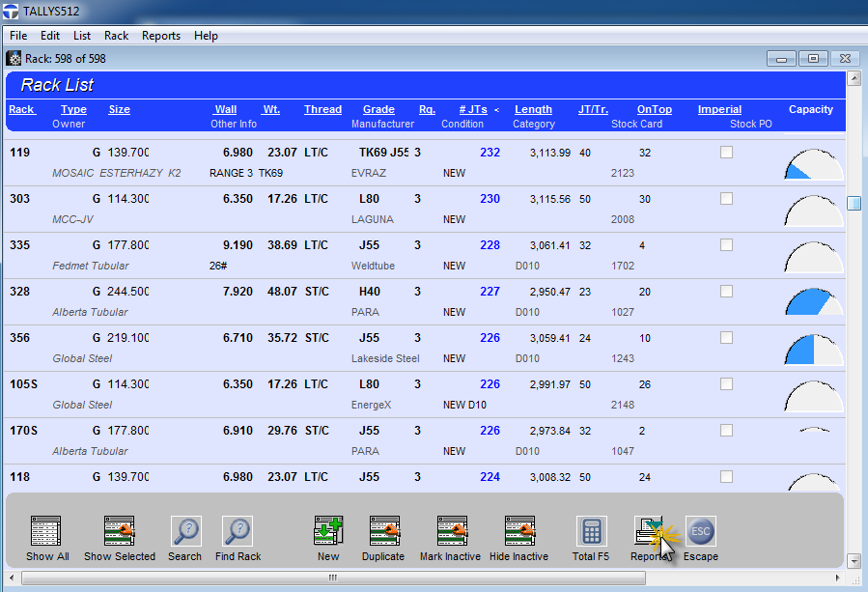Click the Grade column header link

(x=378, y=110)
